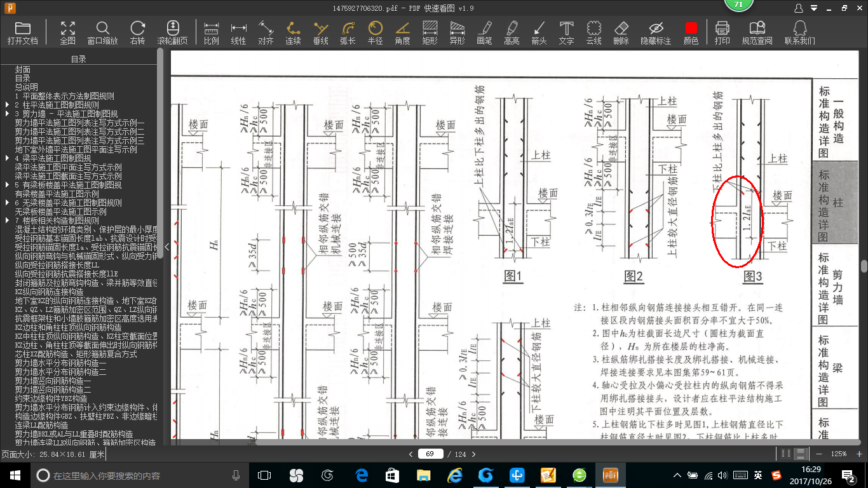The height and width of the screenshot is (488, 868).
Task: Add text with the 文字 tool
Action: pos(566,32)
